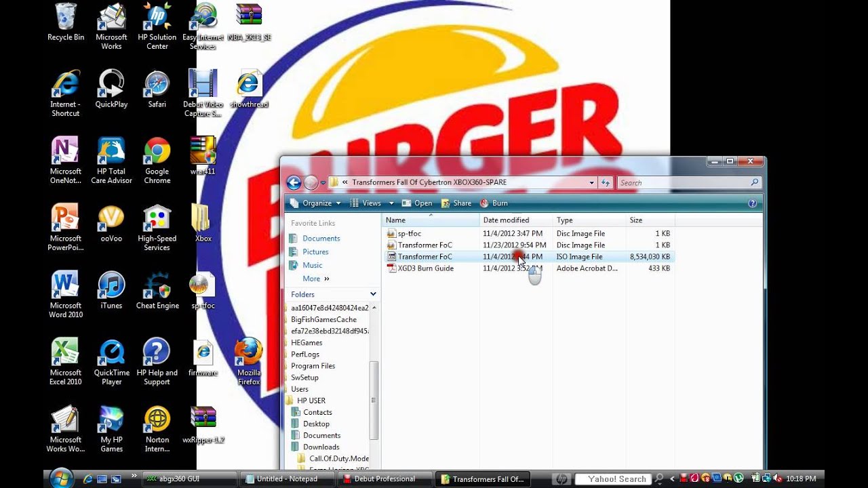Screen dimensions: 868x488
Task: Launch Cheat Engine shortcut
Action: pos(157,291)
